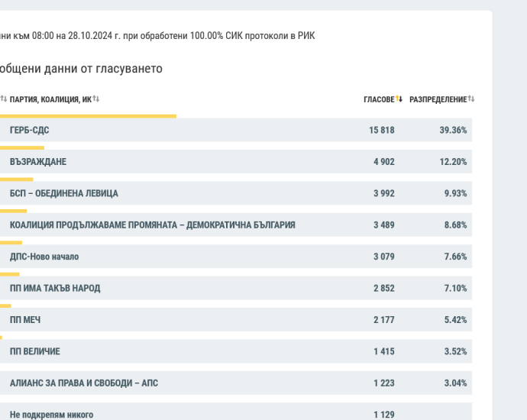This screenshot has width=527, height=420.
Task: Click the 12.20% share value
Action: click(x=453, y=162)
